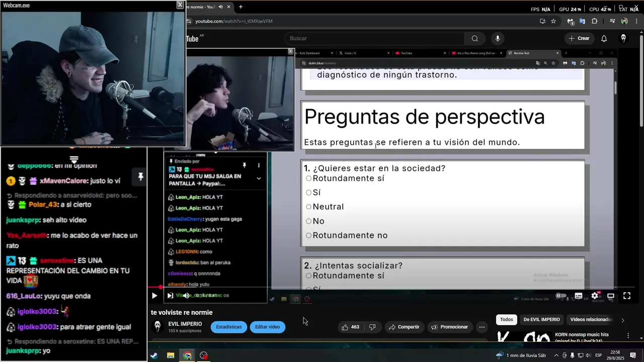Open player settings gear
Screen dimensions: 644x362
595,296
